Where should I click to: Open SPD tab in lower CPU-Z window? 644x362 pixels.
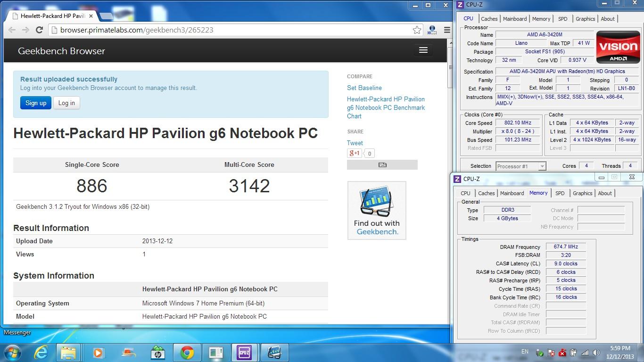560,193
